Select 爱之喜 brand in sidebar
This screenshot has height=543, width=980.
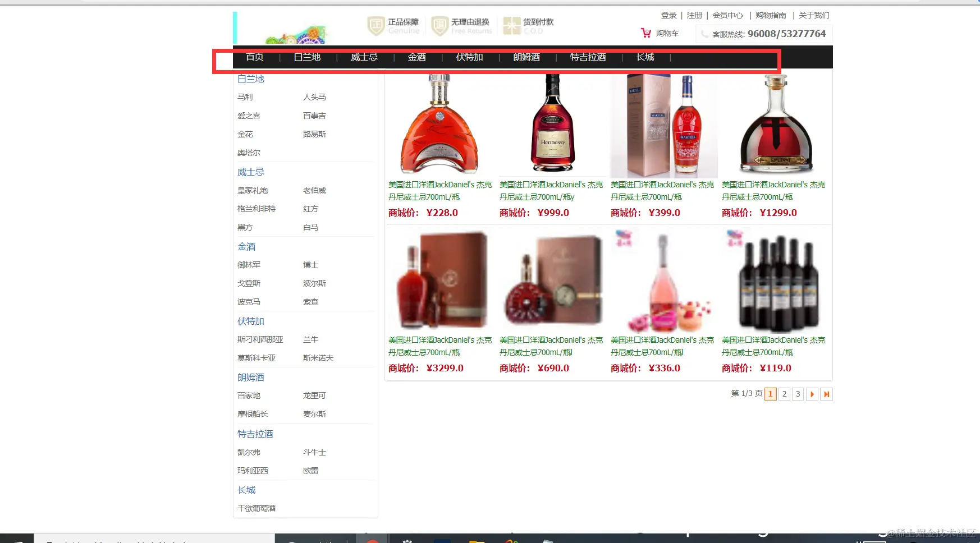click(x=249, y=116)
